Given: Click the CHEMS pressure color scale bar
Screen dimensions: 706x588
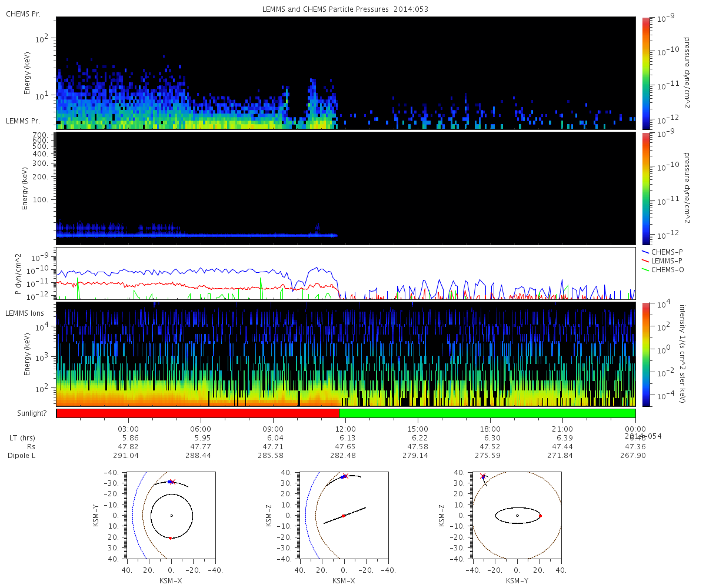Looking at the screenshot, I should pos(646,73).
